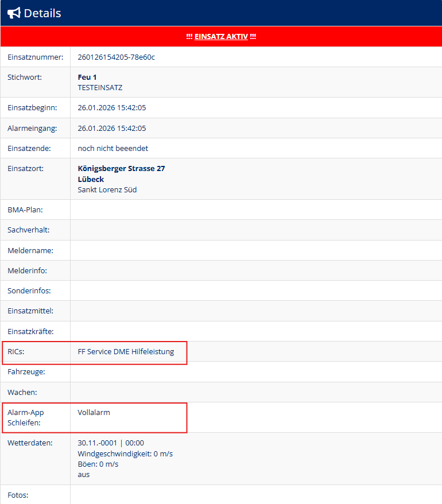The width and height of the screenshot is (442, 504).
Task: Click the Wetterdaten date 30.11.-0001
Action: pyautogui.click(x=110, y=443)
